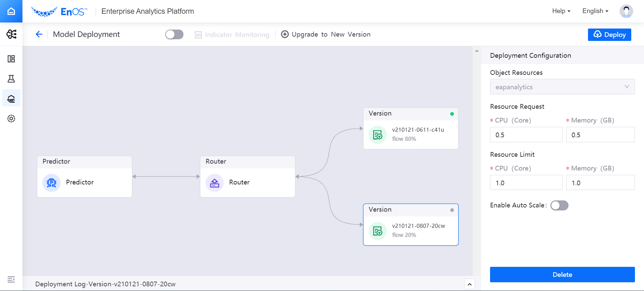Click the canvas scrollbar up arrow
Screen dimensions: 644x291
477,51
